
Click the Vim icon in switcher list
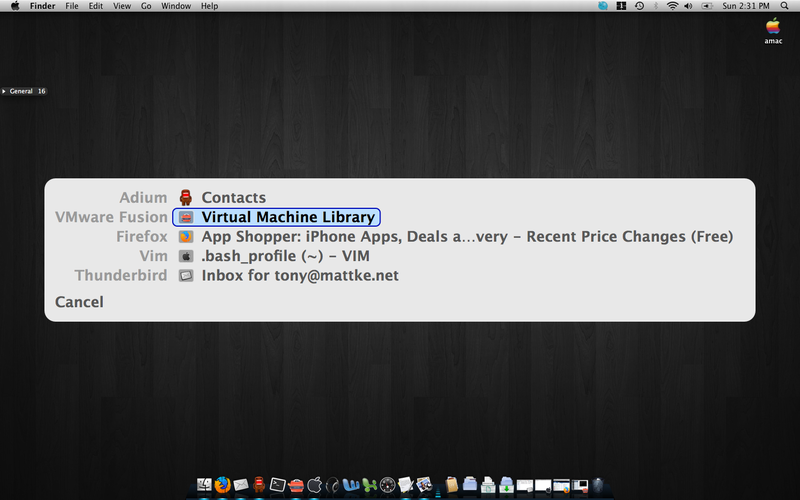point(186,256)
